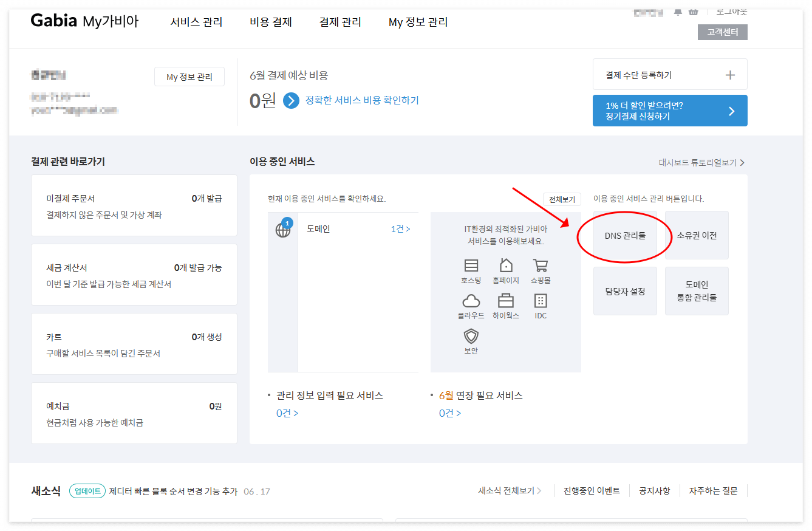
Task: Select the 도메인 service row
Action: (x=343, y=230)
